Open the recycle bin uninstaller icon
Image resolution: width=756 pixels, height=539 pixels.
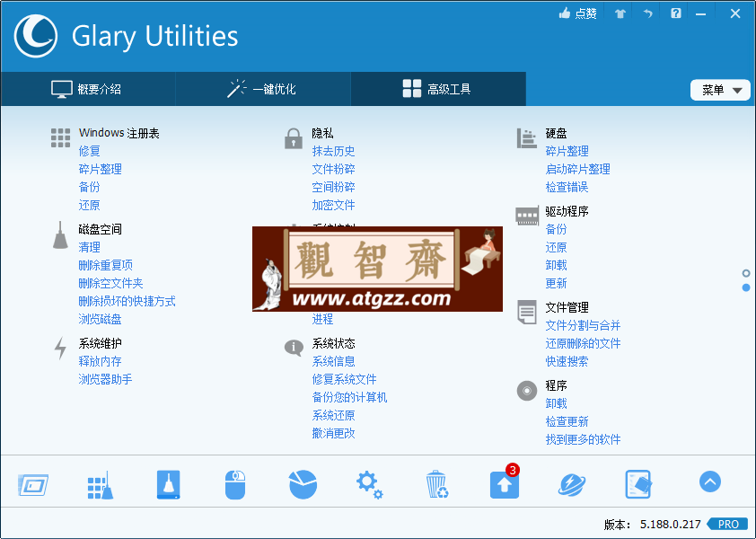437,484
